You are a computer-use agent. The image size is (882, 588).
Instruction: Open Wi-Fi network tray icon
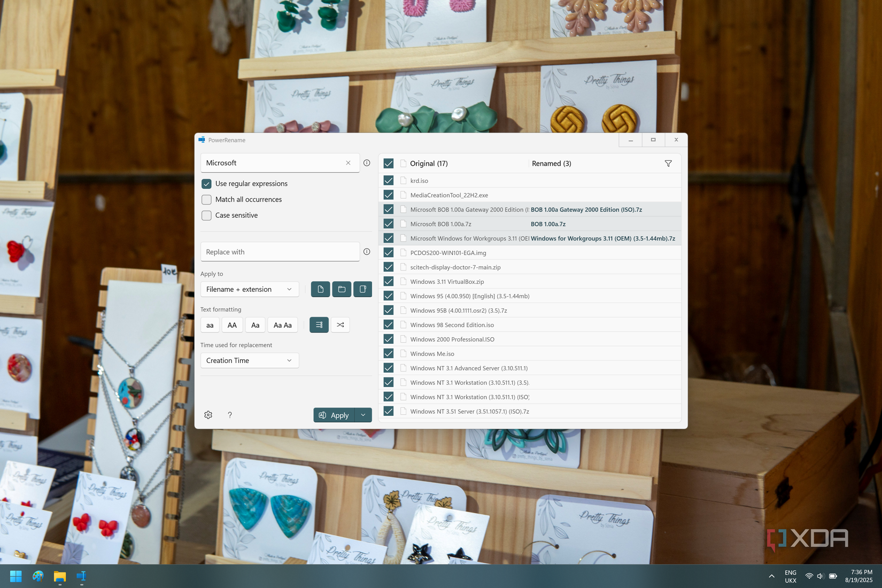pyautogui.click(x=809, y=576)
